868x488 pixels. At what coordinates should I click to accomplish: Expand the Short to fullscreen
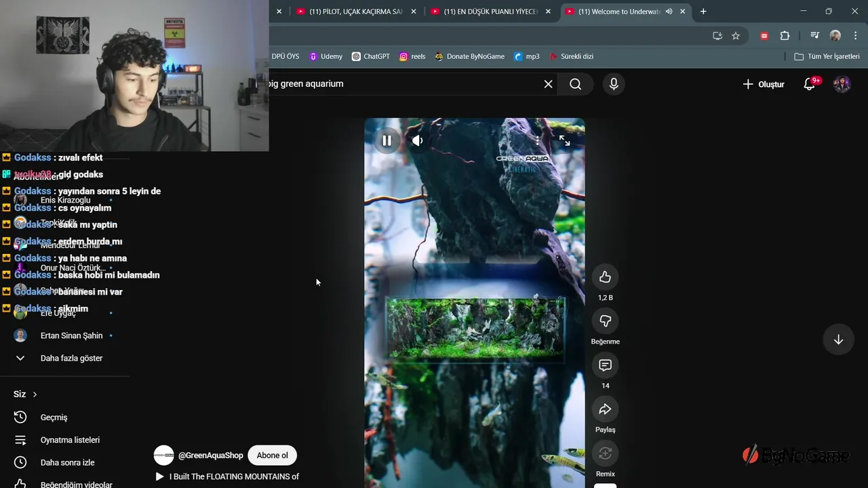pyautogui.click(x=564, y=140)
